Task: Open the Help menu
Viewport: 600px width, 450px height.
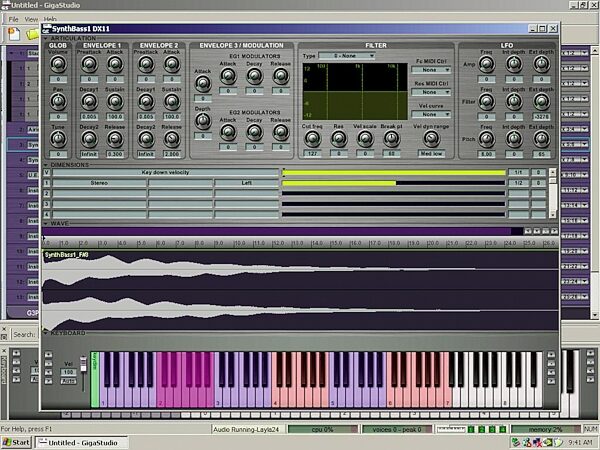Action: pyautogui.click(x=50, y=19)
